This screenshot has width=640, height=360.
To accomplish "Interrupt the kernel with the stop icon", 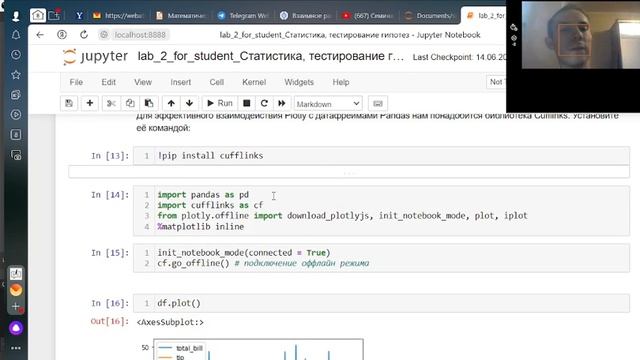I will [247, 103].
